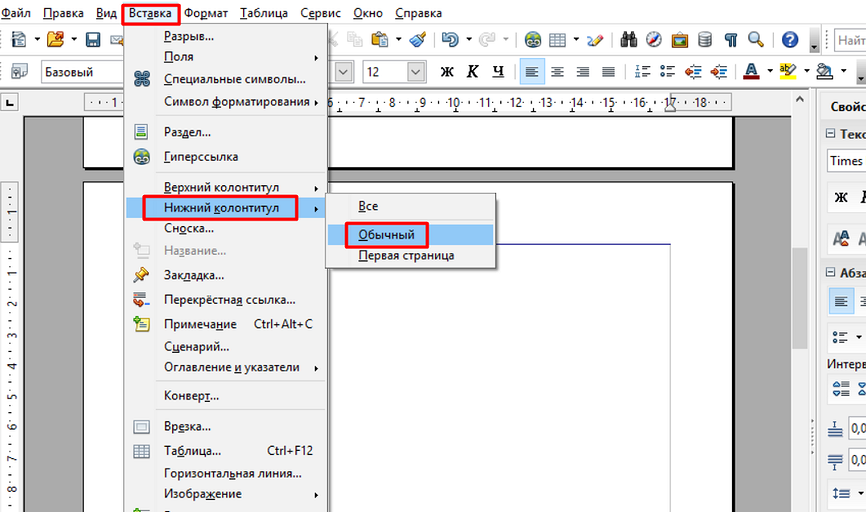This screenshot has height=512, width=866.
Task: Choose "Первая страница" from the submenu
Action: point(406,256)
